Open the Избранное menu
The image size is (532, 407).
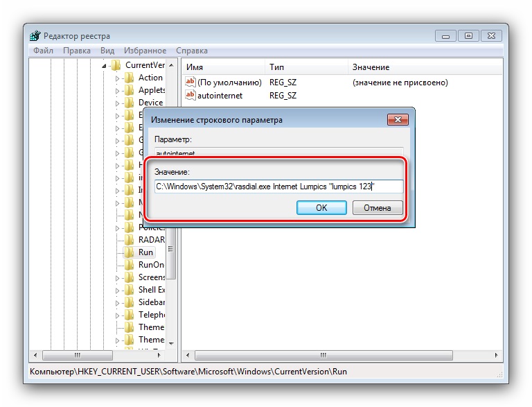[x=145, y=51]
